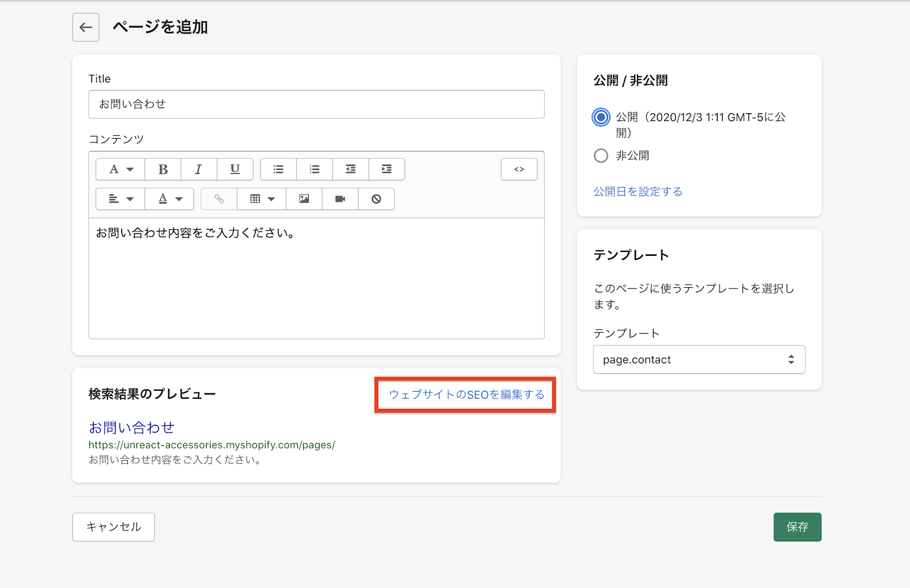Image resolution: width=910 pixels, height=588 pixels.
Task: Open ウェブサイトのSEOを編集する link
Action: (x=466, y=395)
